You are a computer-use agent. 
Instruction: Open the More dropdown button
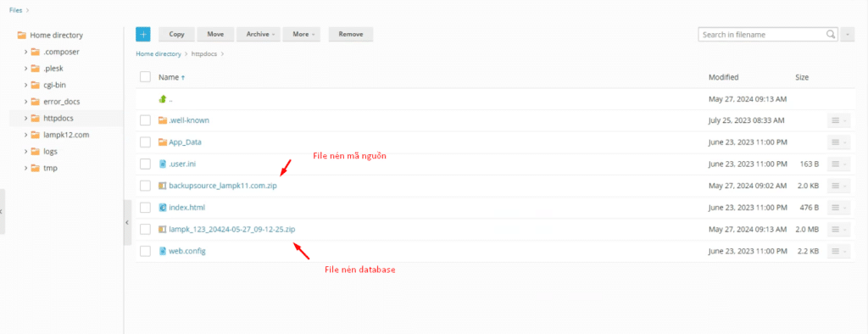[x=302, y=35]
